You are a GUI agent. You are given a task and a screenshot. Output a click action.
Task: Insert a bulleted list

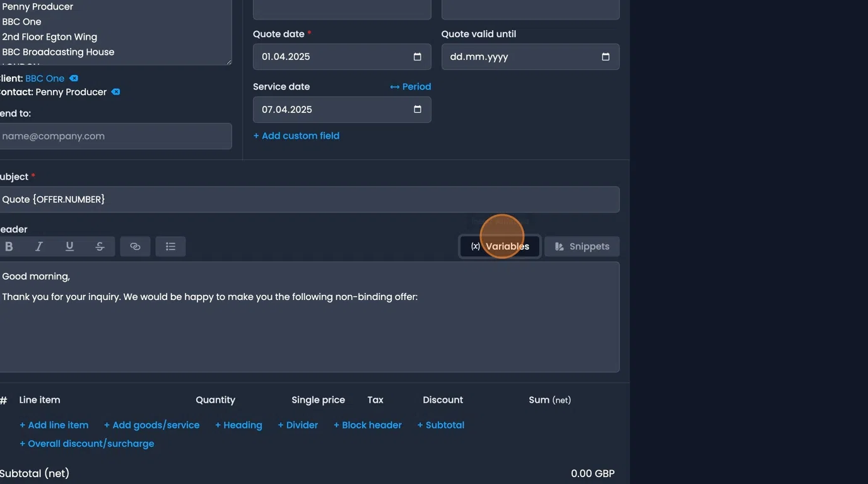(170, 246)
